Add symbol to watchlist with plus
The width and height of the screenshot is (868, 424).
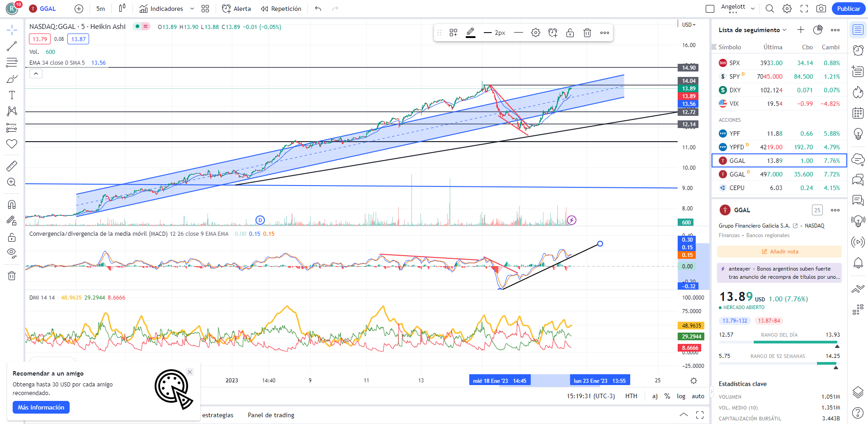coord(801,30)
